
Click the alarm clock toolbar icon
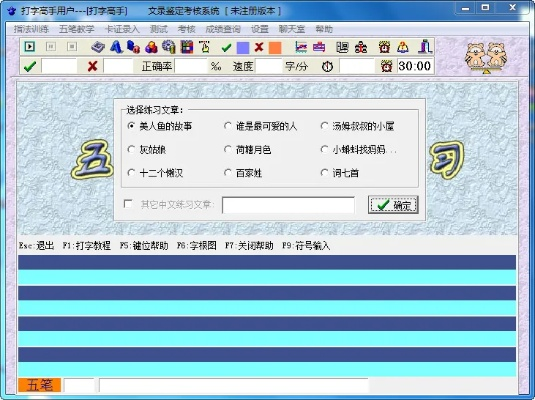coord(385,47)
